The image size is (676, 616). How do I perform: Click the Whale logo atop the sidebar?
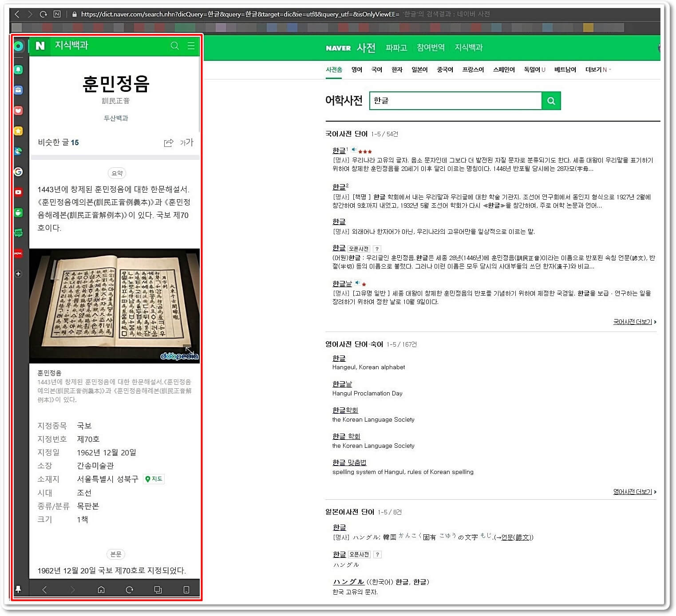coord(18,46)
